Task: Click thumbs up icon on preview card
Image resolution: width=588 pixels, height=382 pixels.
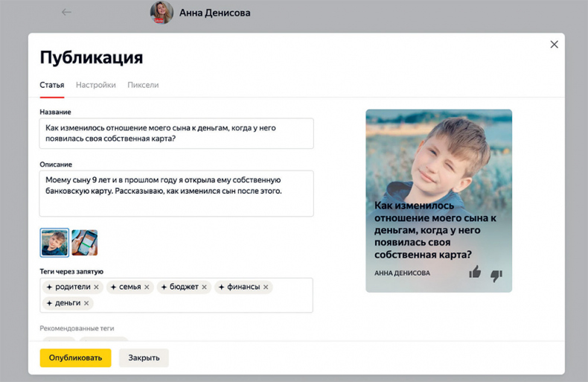Action: tap(475, 273)
